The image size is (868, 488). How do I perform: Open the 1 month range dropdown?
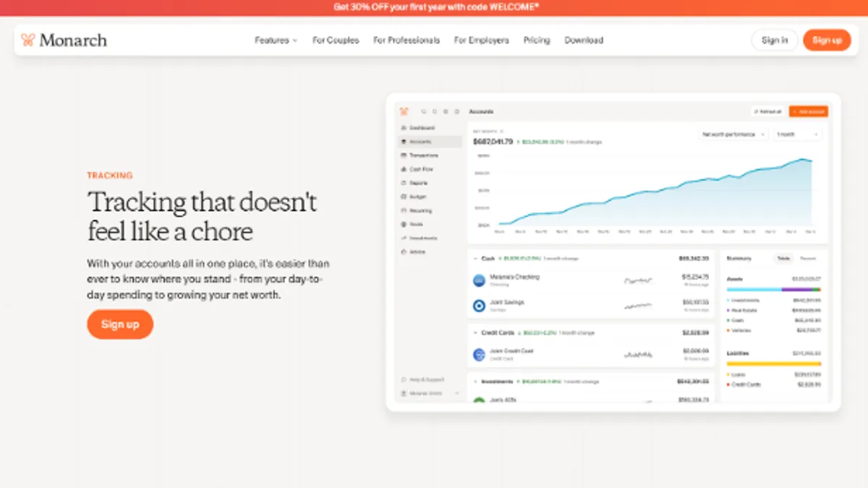797,134
